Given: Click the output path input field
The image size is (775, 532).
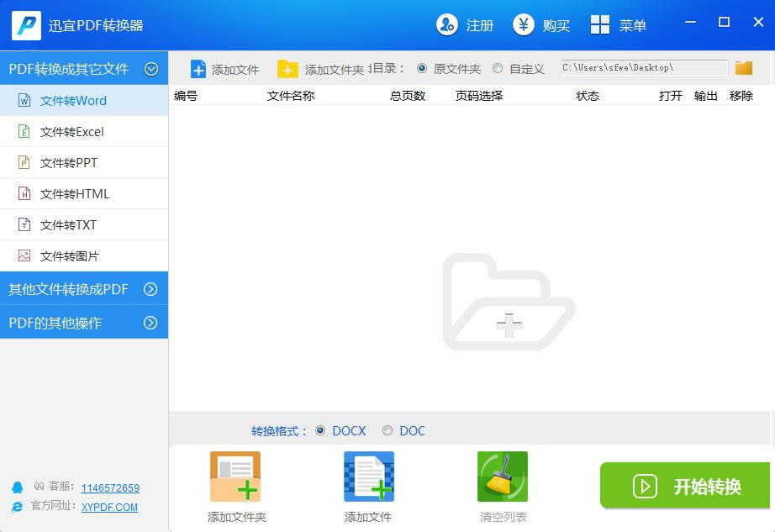Looking at the screenshot, I should 644,68.
